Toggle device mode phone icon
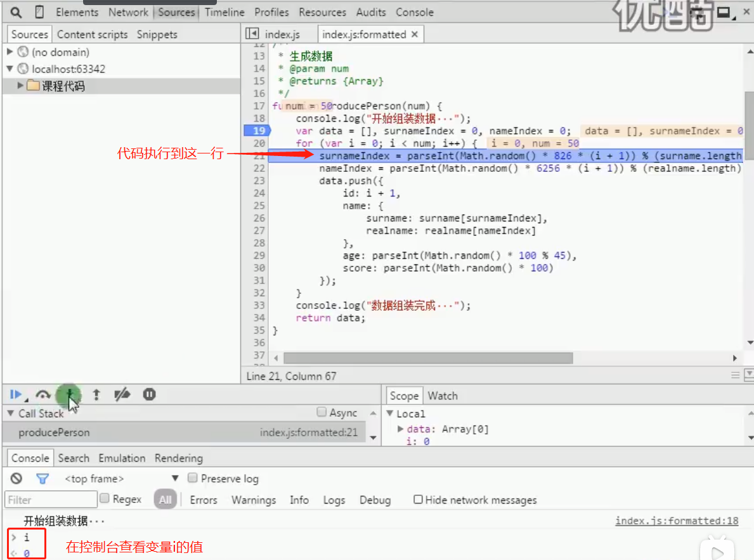Viewport: 754px width, 560px height. tap(39, 12)
